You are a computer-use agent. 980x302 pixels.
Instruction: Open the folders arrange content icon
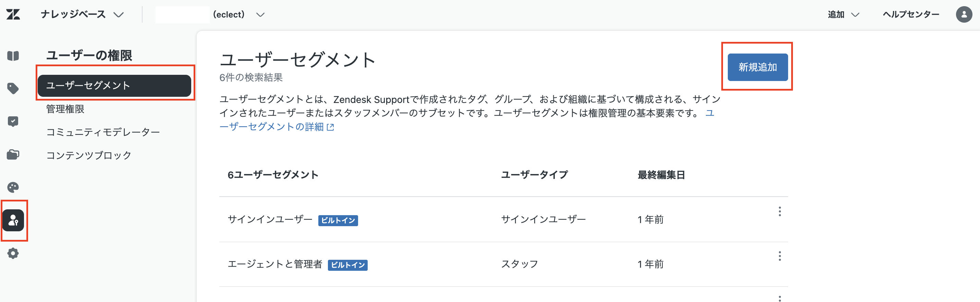(x=13, y=154)
